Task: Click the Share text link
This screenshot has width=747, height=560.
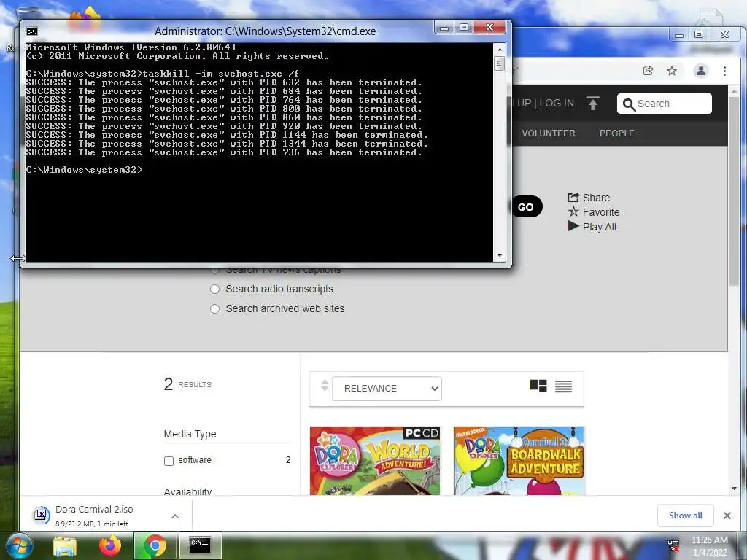Action: 596,198
